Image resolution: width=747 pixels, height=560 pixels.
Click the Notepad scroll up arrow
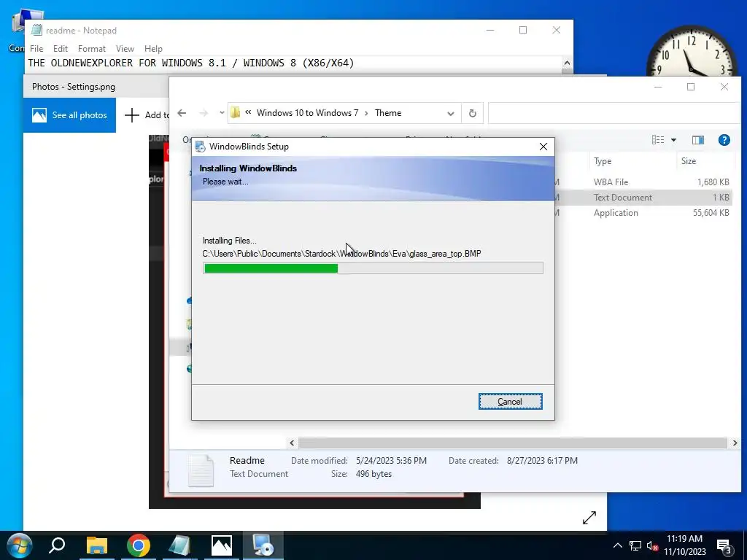coord(567,63)
